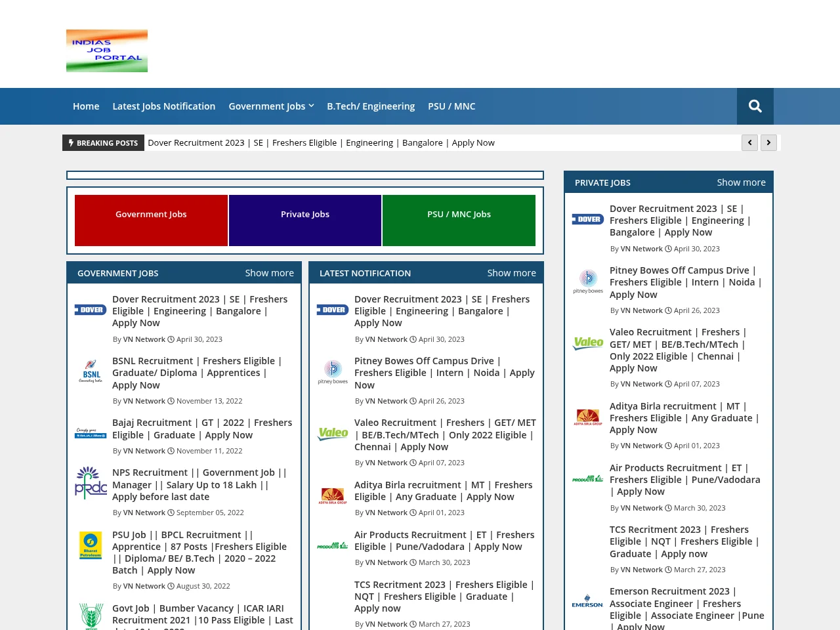
Task: Open B.Tech/ Engineering menu item
Action: click(x=371, y=106)
